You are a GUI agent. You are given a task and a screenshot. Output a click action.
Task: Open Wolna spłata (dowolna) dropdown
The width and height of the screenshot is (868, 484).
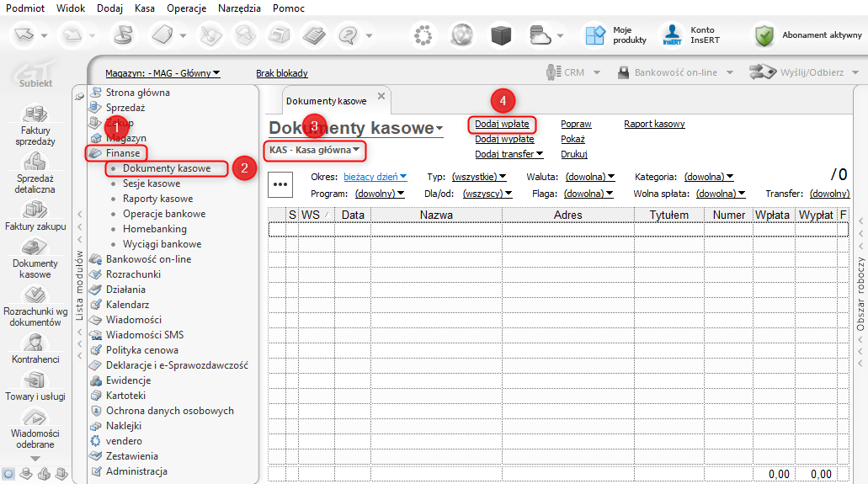coord(720,194)
